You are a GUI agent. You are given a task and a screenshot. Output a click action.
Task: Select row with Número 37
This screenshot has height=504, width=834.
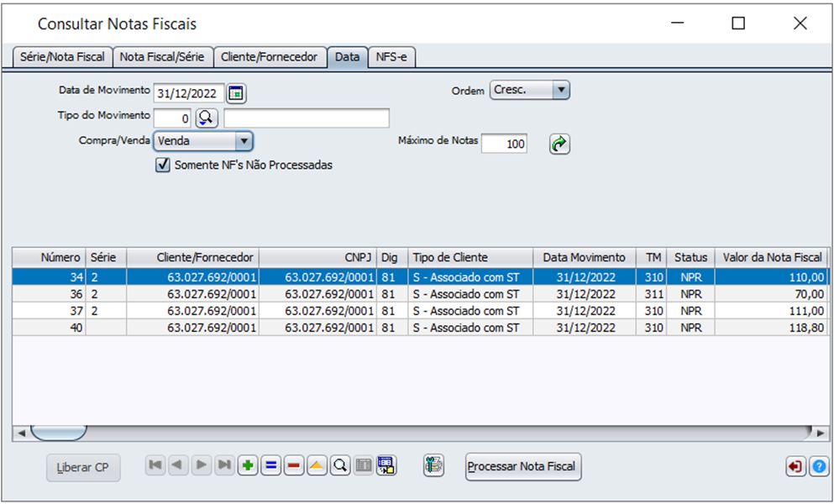click(420, 311)
